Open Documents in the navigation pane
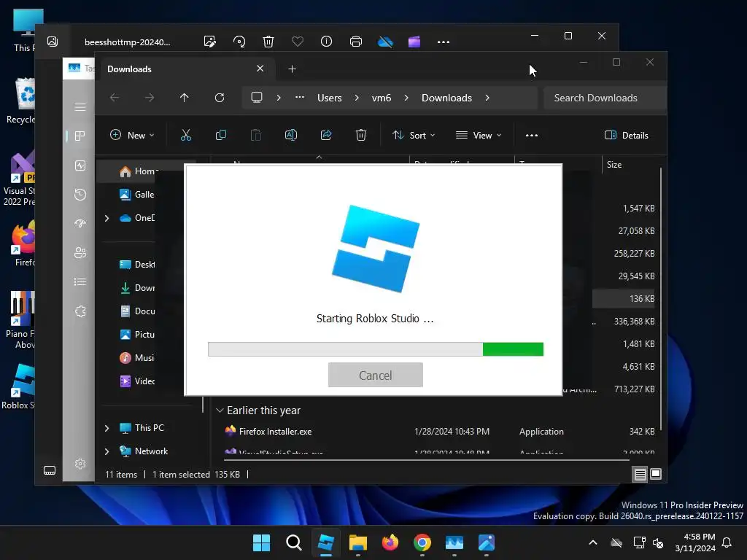The height and width of the screenshot is (560, 747). [x=136, y=311]
